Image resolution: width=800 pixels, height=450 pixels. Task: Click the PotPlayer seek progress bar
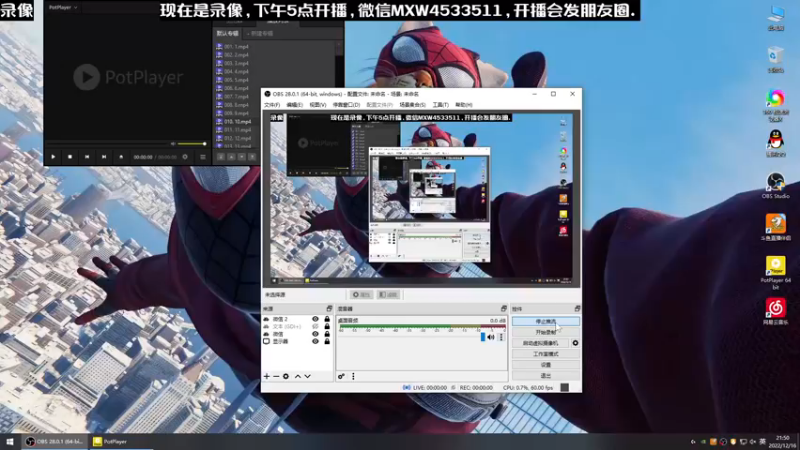pos(107,144)
